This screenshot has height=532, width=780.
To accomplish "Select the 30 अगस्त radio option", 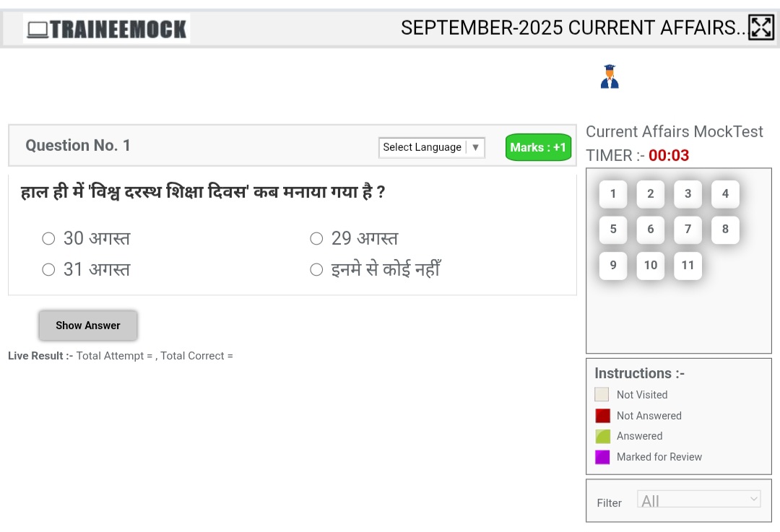I will click(x=48, y=238).
